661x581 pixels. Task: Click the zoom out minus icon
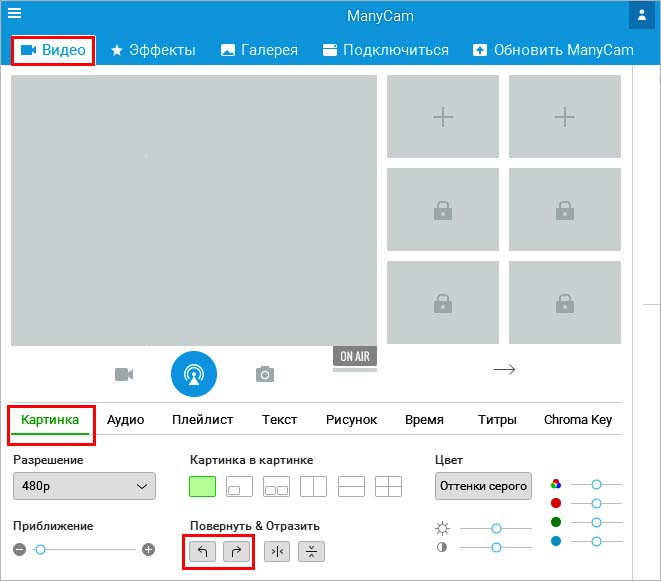19,549
